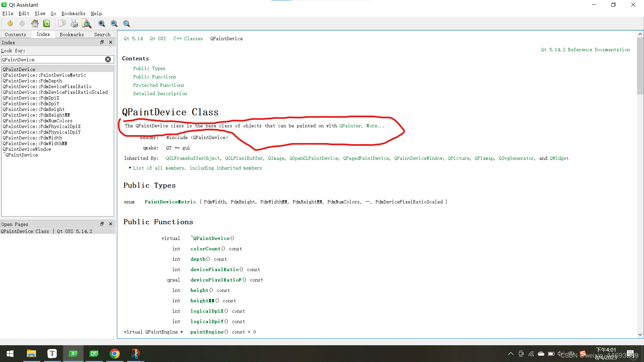Click the Qt Assistant home icon
644x362 pixels.
tap(35, 23)
